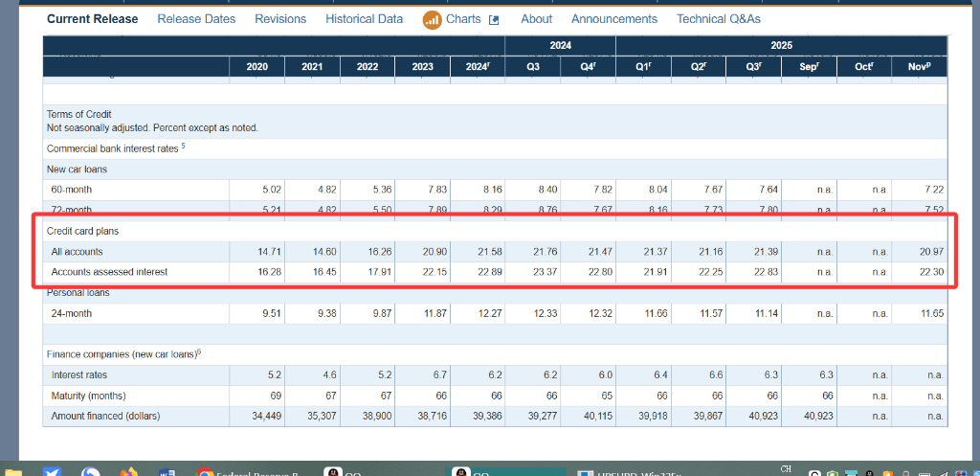980x476 pixels.
Task: Click the orange Charts bar icon
Action: (432, 19)
